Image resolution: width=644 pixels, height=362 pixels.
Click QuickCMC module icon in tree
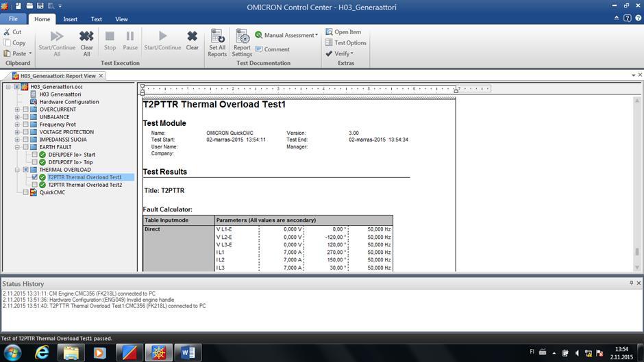(34, 192)
